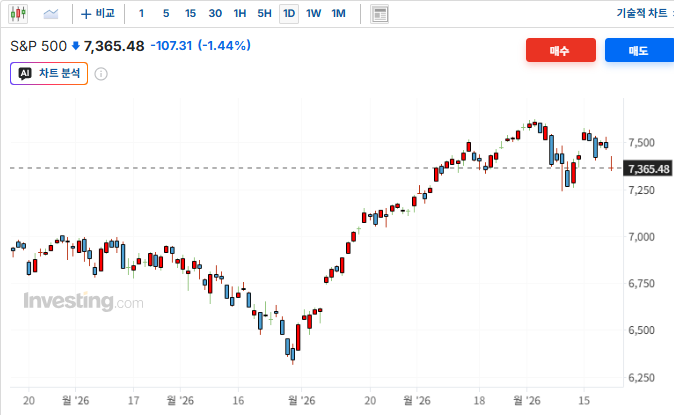674x415 pixels.
Task: Click the 7,000 price axis label
Action: coord(641,237)
